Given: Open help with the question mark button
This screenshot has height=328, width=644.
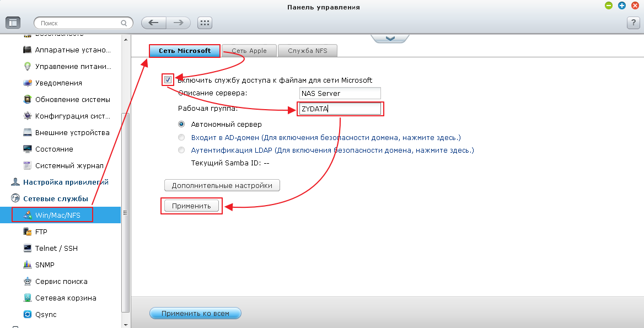Looking at the screenshot, I should [634, 23].
